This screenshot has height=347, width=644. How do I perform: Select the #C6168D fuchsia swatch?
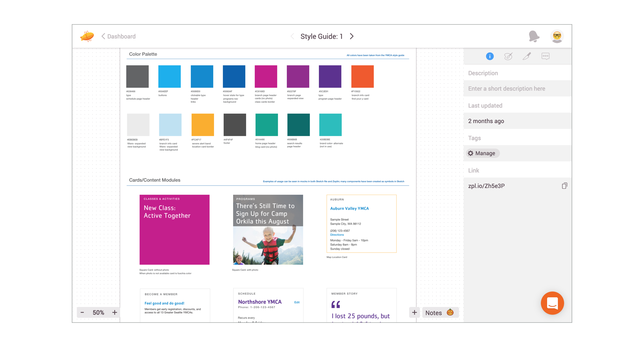click(x=266, y=77)
